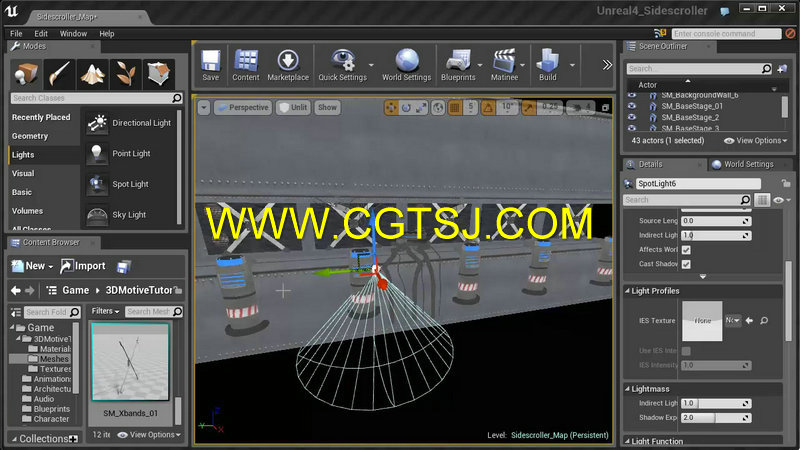Toggle grid snapping icon in viewport
Viewport: 800px width, 450px height.
click(455, 108)
